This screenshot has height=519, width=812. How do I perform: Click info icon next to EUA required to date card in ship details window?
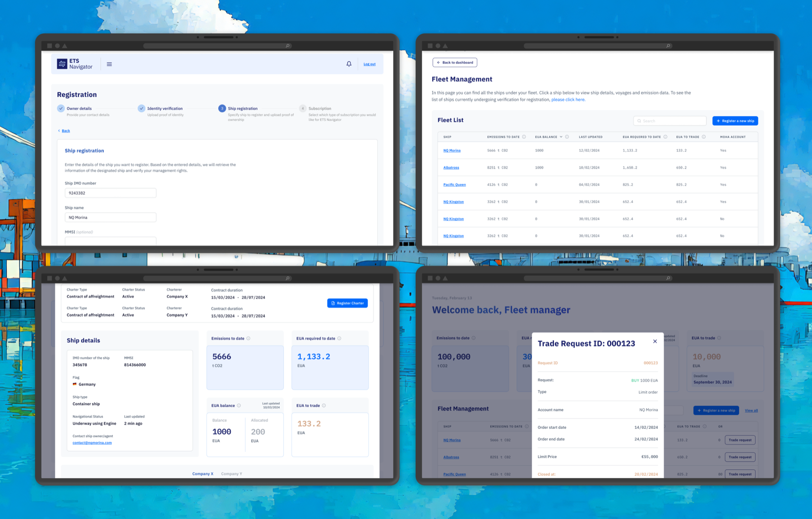coord(339,338)
